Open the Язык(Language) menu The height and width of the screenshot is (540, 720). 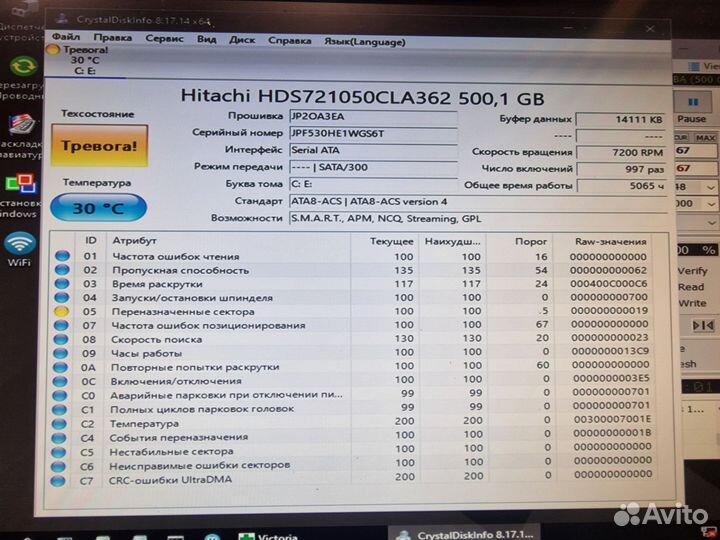365,42
